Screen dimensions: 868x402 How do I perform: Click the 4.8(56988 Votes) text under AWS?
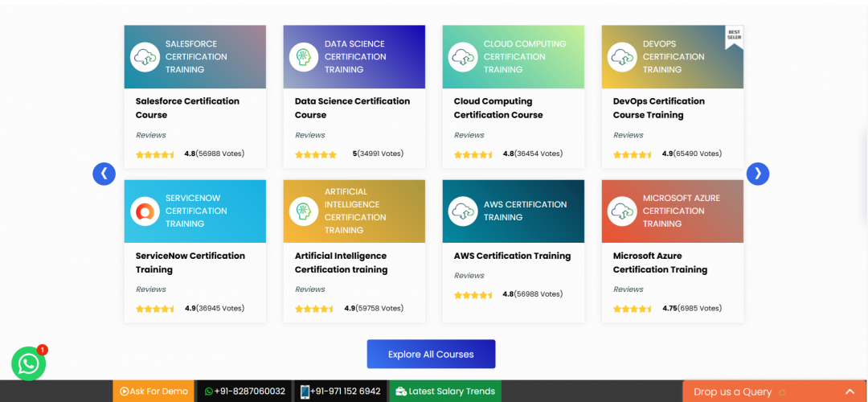pos(533,294)
